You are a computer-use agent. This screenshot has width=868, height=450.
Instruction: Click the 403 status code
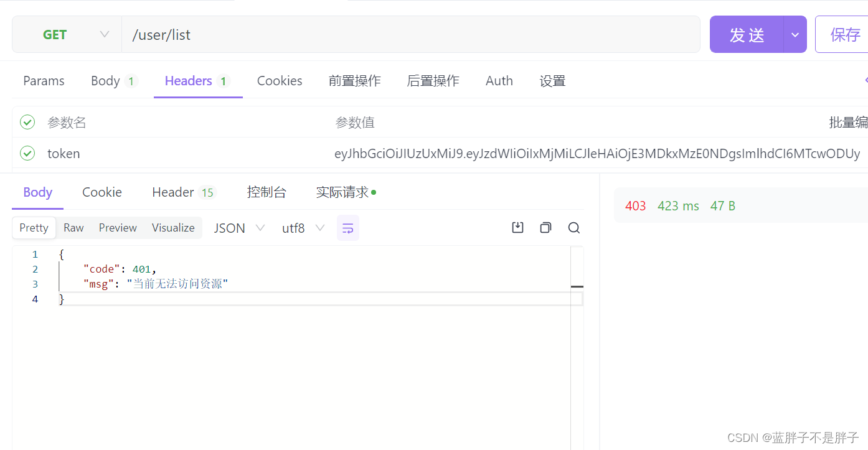pos(635,206)
